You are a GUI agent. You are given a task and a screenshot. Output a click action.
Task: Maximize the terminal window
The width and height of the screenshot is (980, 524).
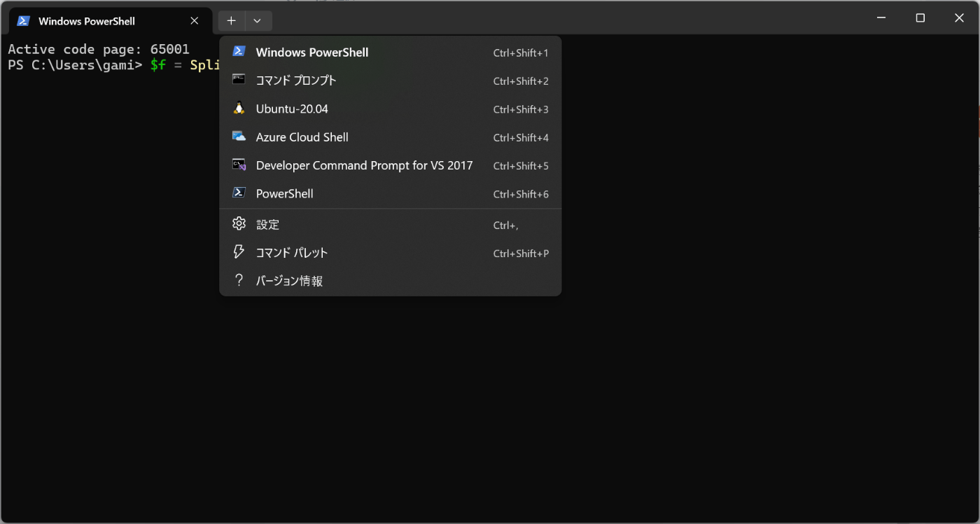(920, 18)
